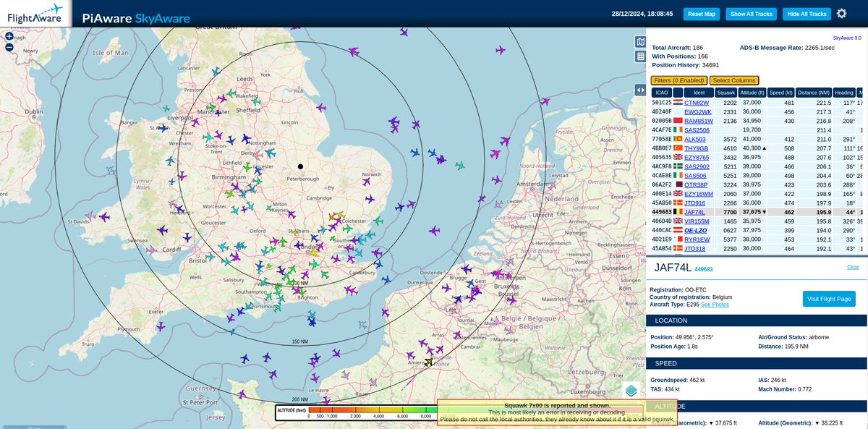Open flight JTD916 link

pos(695,203)
